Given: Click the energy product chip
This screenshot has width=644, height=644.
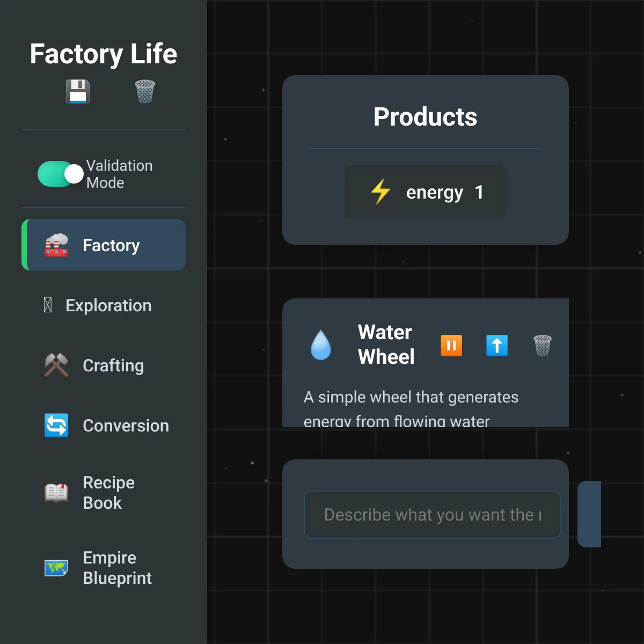Looking at the screenshot, I should click(x=426, y=192).
